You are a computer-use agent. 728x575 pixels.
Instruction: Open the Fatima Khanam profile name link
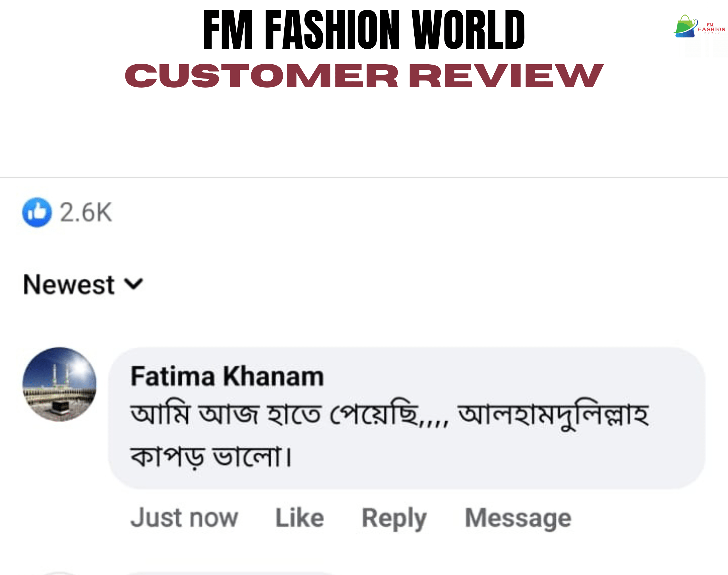pos(227,376)
